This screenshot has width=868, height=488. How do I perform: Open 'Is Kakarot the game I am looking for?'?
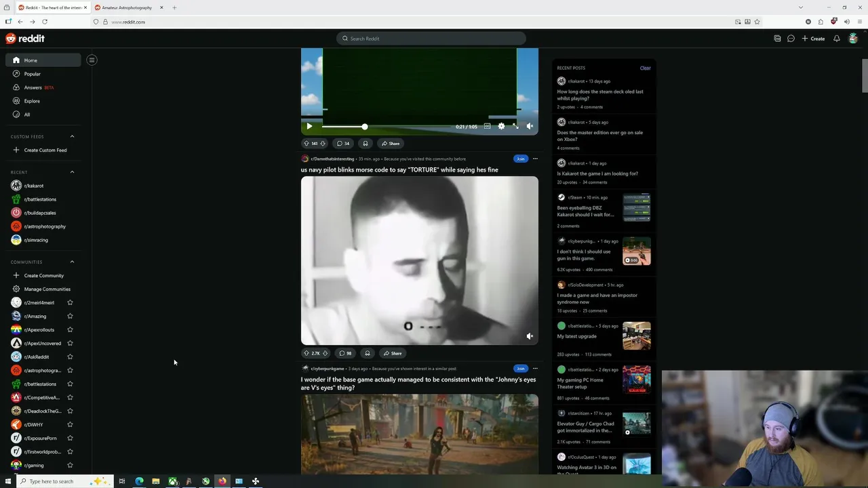(597, 174)
